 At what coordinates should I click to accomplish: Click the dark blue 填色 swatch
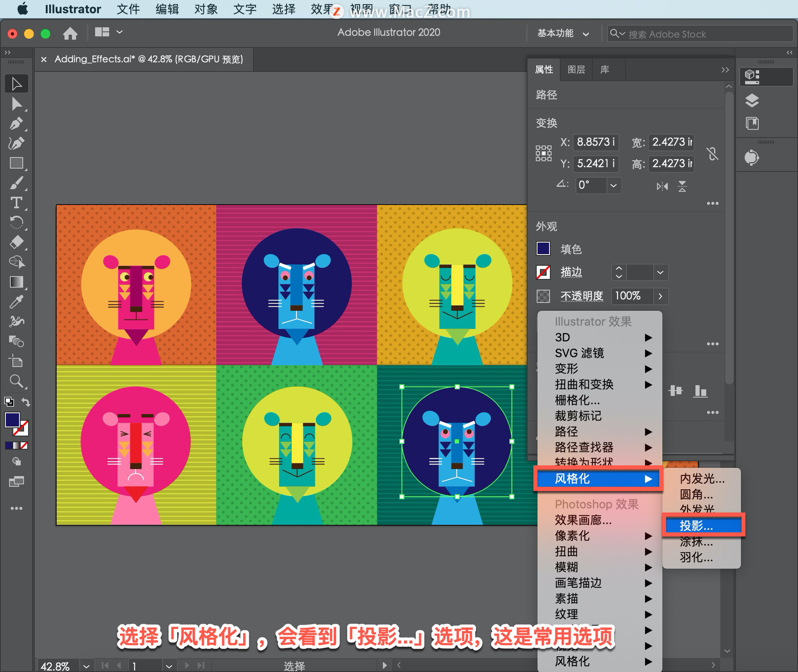point(543,249)
